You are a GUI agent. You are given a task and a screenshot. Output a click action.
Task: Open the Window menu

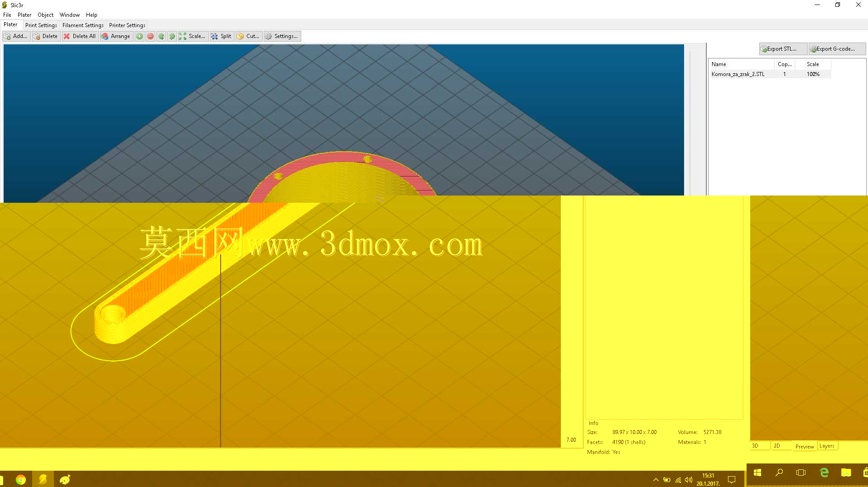tap(70, 15)
